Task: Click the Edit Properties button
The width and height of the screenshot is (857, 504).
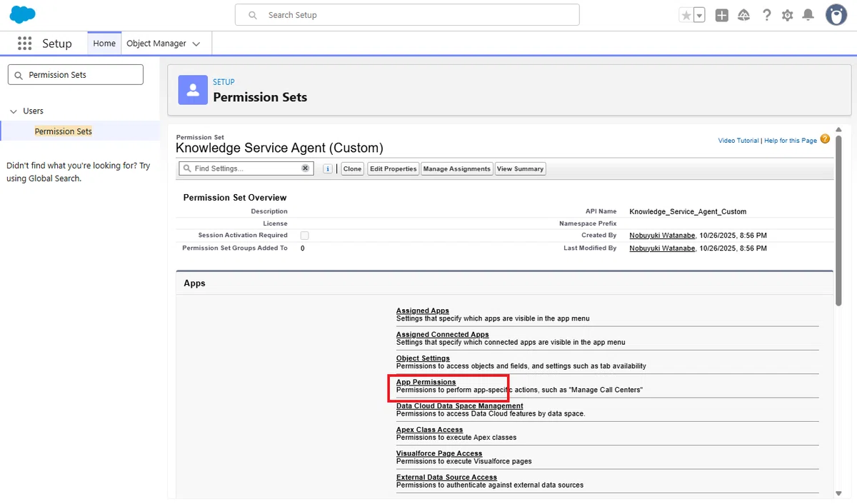Action: pyautogui.click(x=393, y=168)
